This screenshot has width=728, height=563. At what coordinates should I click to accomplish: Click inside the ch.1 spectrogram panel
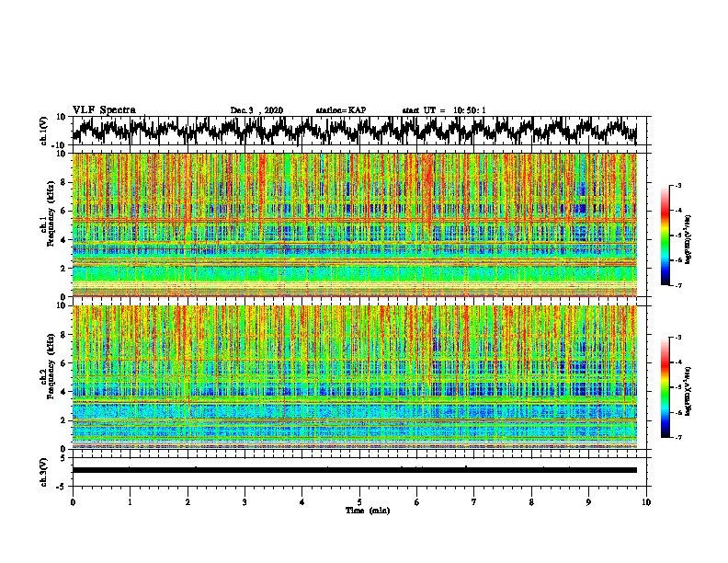pyautogui.click(x=354, y=224)
